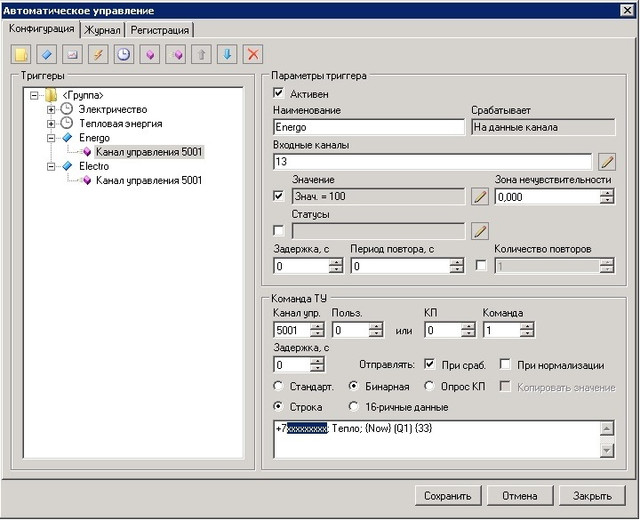The height and width of the screenshot is (520, 640).
Task: Click stepper of Польз. field
Action: coord(376,330)
